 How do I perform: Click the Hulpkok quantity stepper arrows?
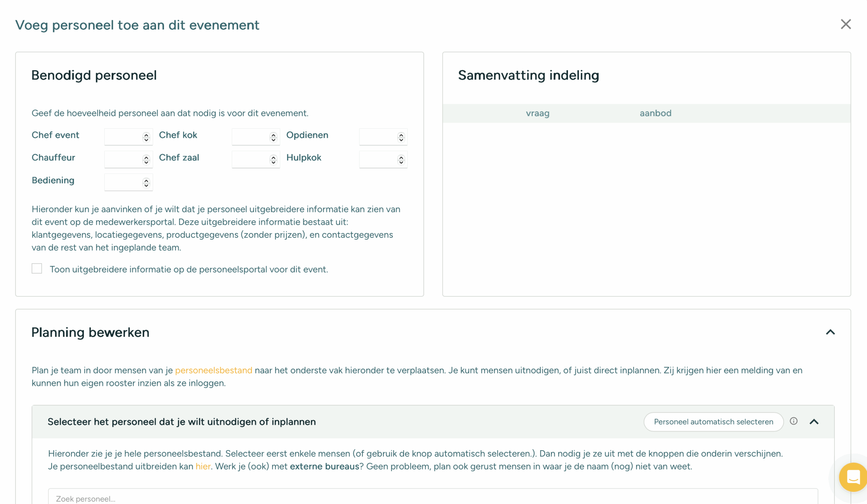point(401,160)
